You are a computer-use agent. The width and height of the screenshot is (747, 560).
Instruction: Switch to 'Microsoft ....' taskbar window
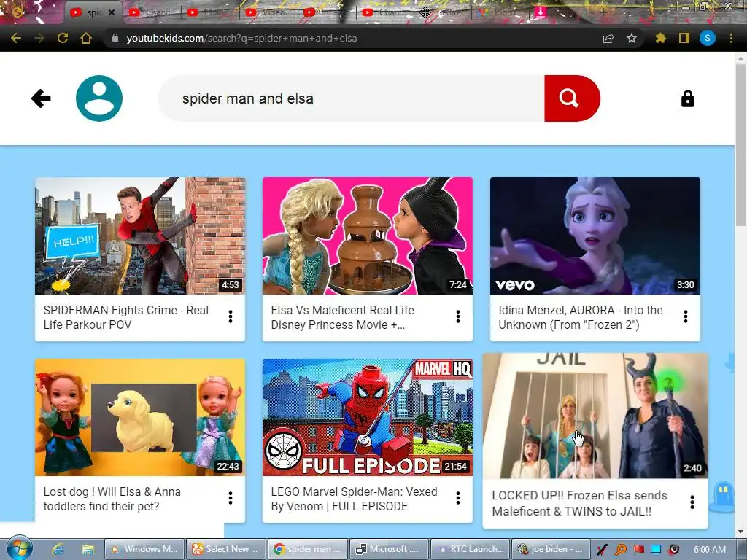389,549
